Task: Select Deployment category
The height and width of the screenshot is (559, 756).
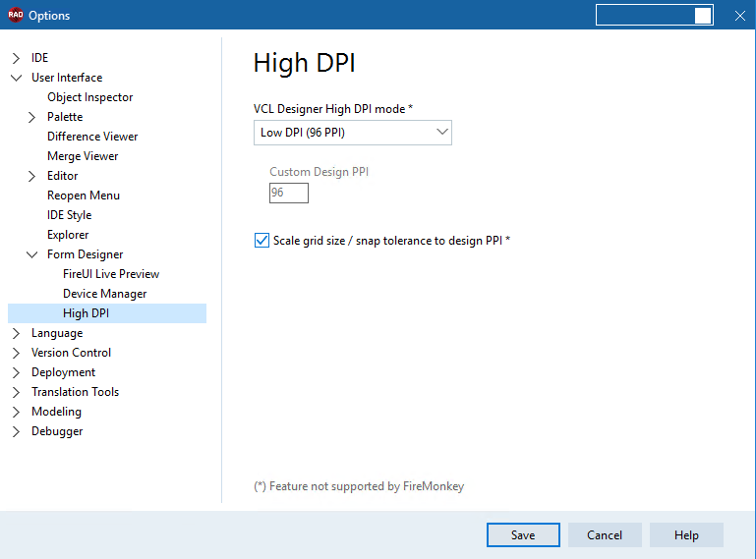Action: pos(64,372)
